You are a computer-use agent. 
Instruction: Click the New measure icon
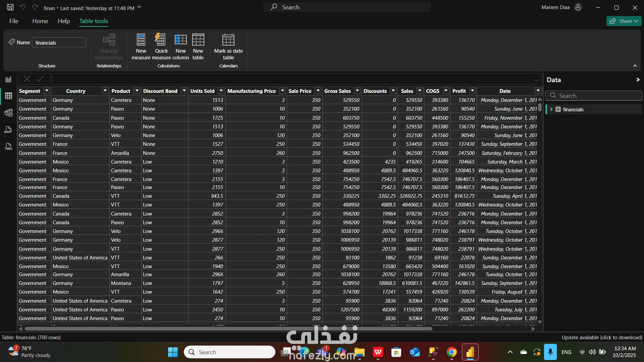point(141,40)
